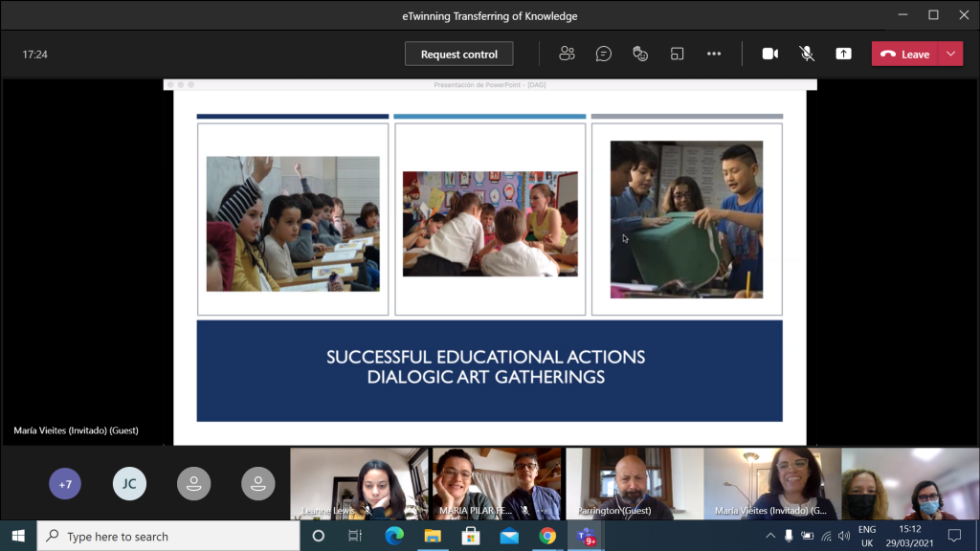Show the +7 additional participants
This screenshot has height=551, width=980.
click(65, 484)
